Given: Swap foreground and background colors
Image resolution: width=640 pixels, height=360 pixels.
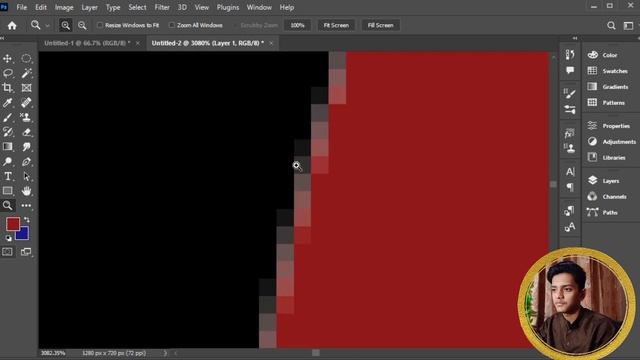Looking at the screenshot, I should 27,220.
